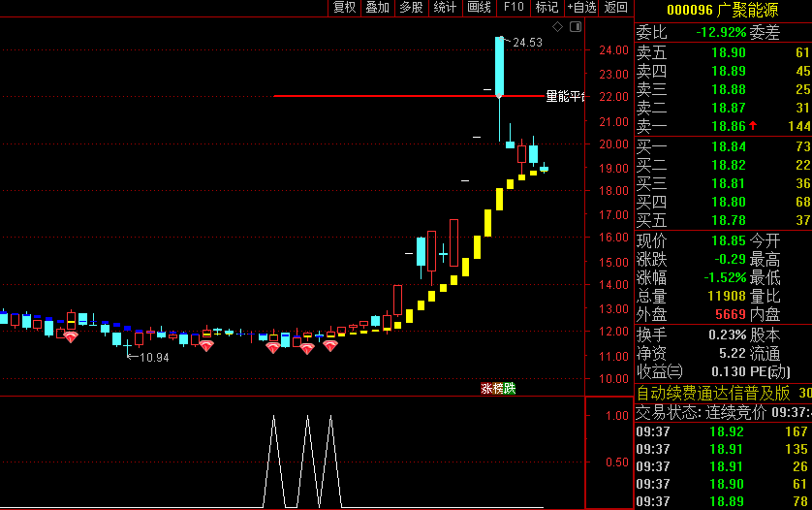The image size is (812, 510).
Task: Click the 买三 price 18.81
Action: pos(729,183)
